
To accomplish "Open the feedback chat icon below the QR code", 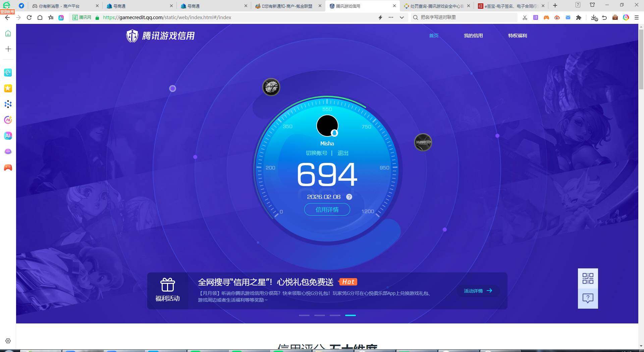I will coord(588,298).
